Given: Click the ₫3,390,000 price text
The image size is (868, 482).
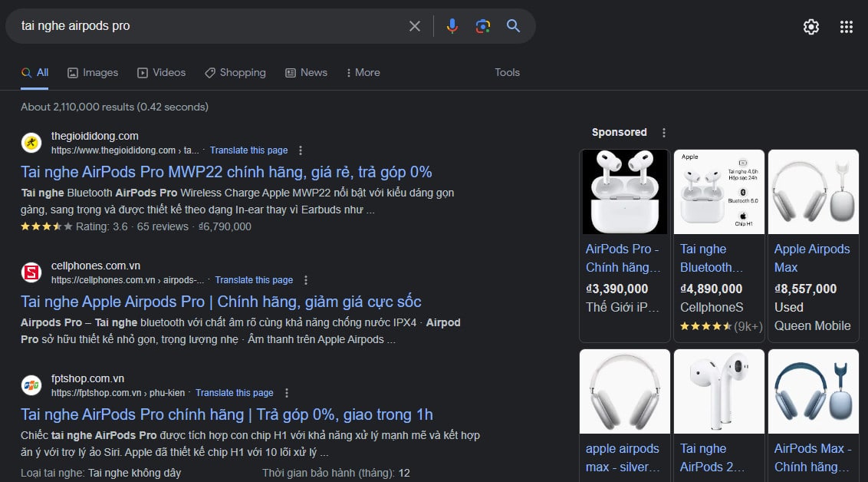Looking at the screenshot, I should (x=616, y=289).
